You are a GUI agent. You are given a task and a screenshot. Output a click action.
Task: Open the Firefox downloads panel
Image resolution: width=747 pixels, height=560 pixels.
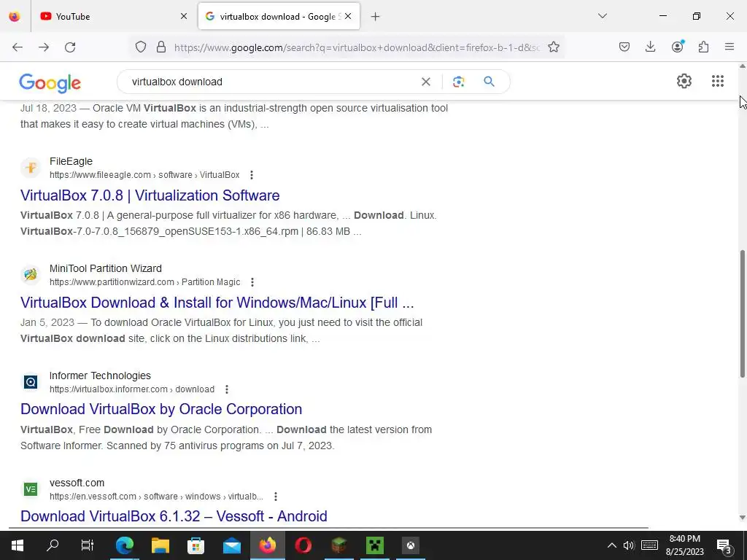[650, 47]
